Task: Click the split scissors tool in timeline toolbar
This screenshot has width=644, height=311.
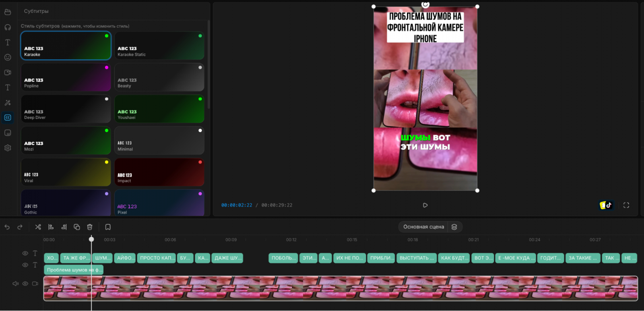Action: tap(38, 227)
